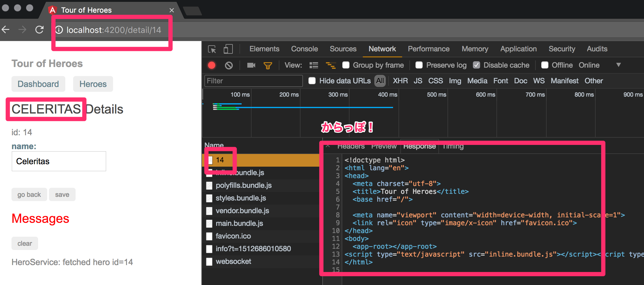This screenshot has height=285, width=644.
Task: Select the Network panel tab
Action: point(382,49)
